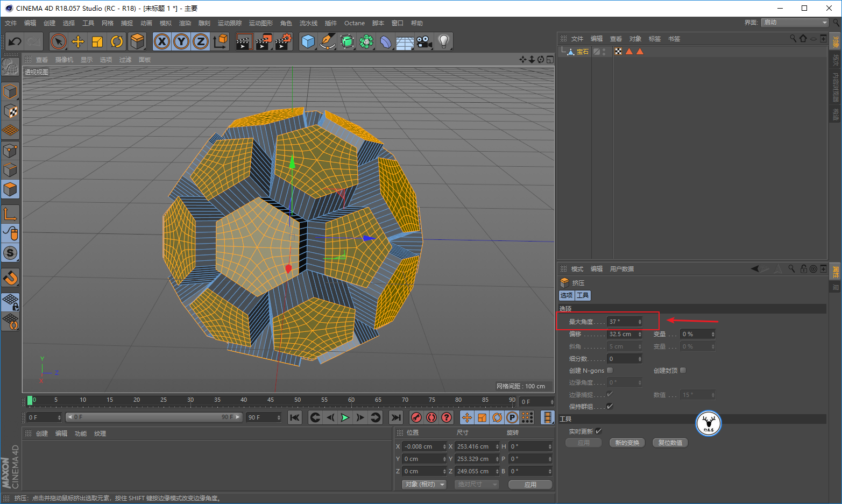This screenshot has height=504, width=842.
Task: Open the Octane menu
Action: (x=355, y=23)
